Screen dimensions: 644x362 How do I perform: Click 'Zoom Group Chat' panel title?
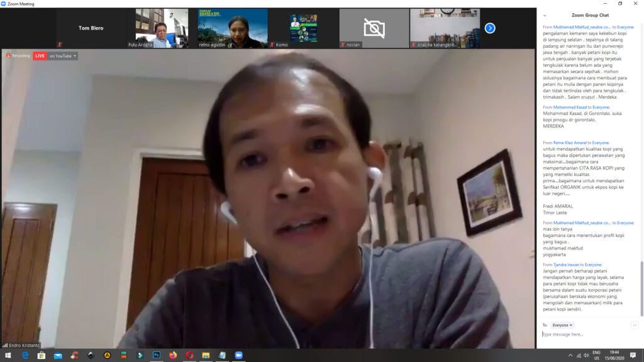[x=590, y=15]
